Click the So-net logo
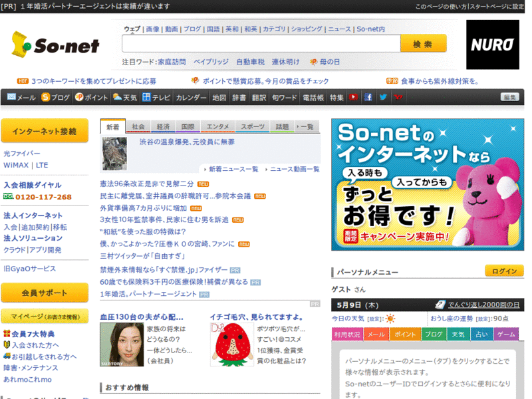Image resolution: width=532 pixels, height=399 pixels. pyautogui.click(x=55, y=45)
